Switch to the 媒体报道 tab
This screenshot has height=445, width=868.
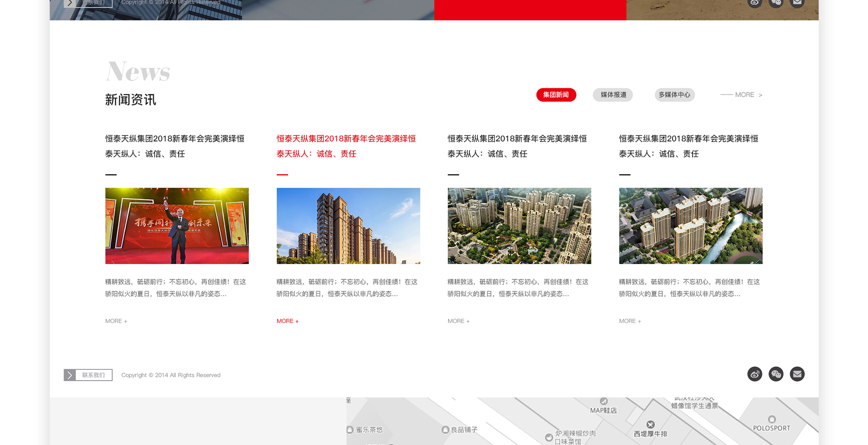click(x=613, y=95)
